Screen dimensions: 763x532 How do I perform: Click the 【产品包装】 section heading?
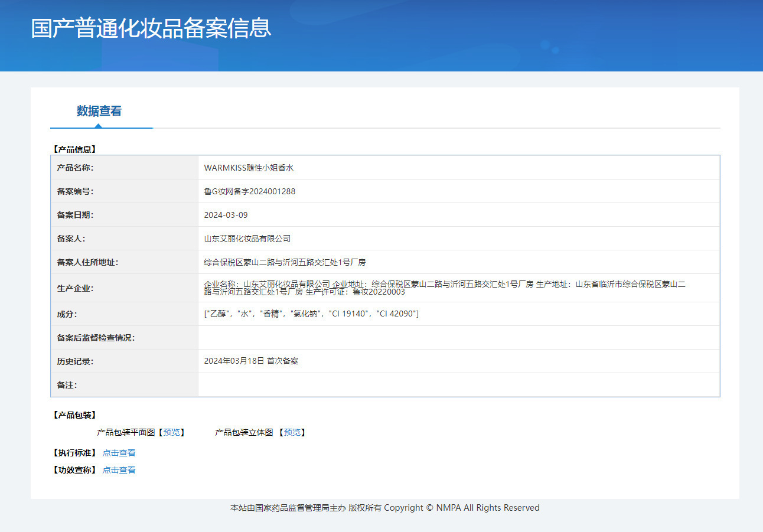pos(74,415)
